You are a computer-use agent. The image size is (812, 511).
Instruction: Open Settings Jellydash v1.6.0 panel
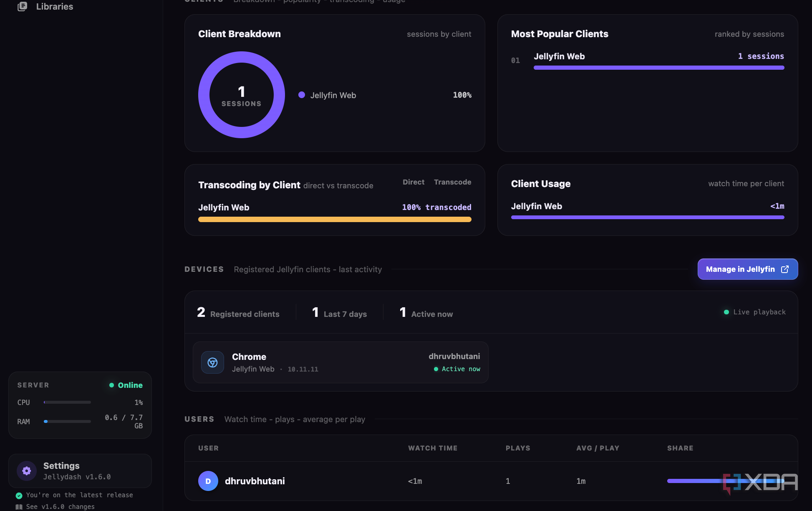[x=80, y=471]
